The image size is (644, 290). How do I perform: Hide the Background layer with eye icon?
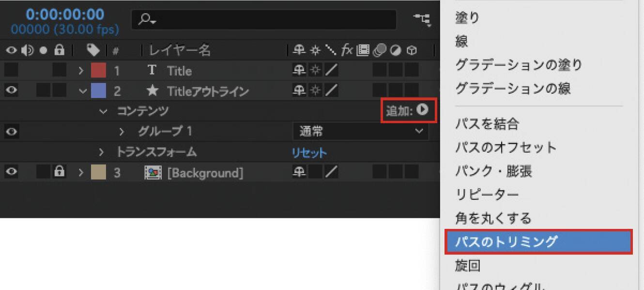click(x=11, y=172)
